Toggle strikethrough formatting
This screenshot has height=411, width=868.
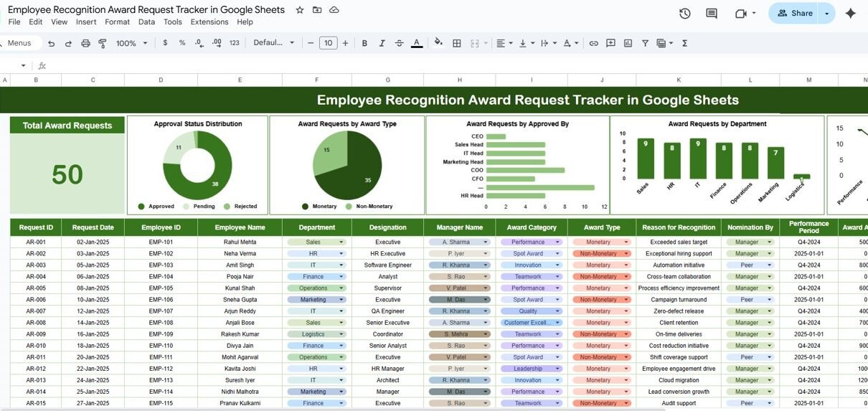[399, 43]
